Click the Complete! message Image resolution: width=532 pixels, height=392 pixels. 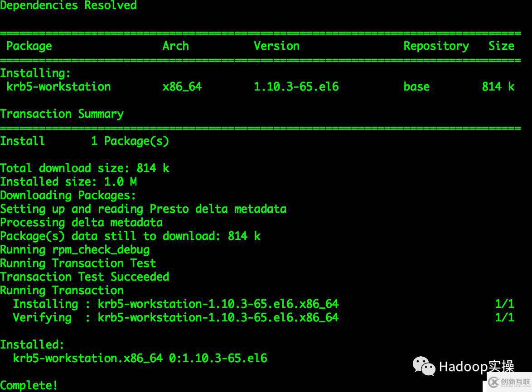coord(29,385)
